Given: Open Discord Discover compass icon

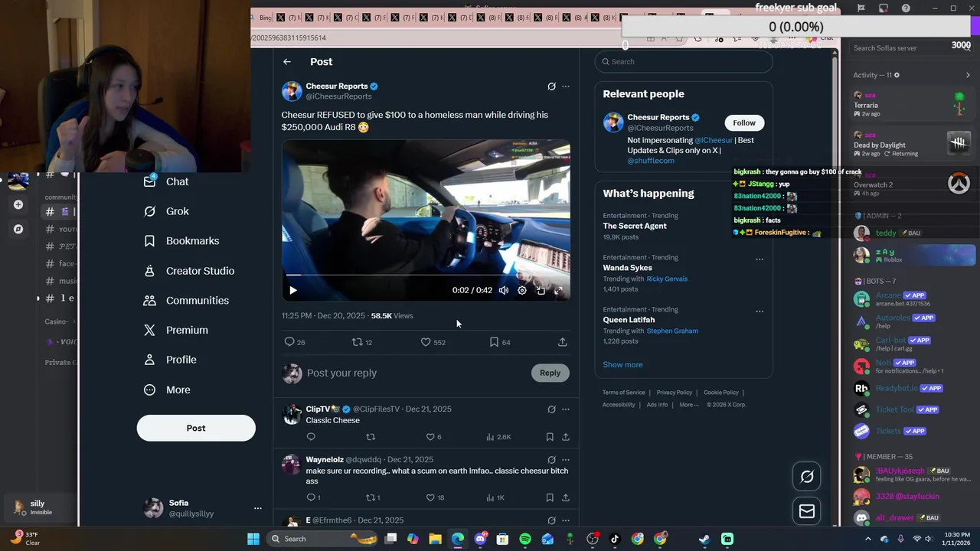Looking at the screenshot, I should pyautogui.click(x=18, y=229).
